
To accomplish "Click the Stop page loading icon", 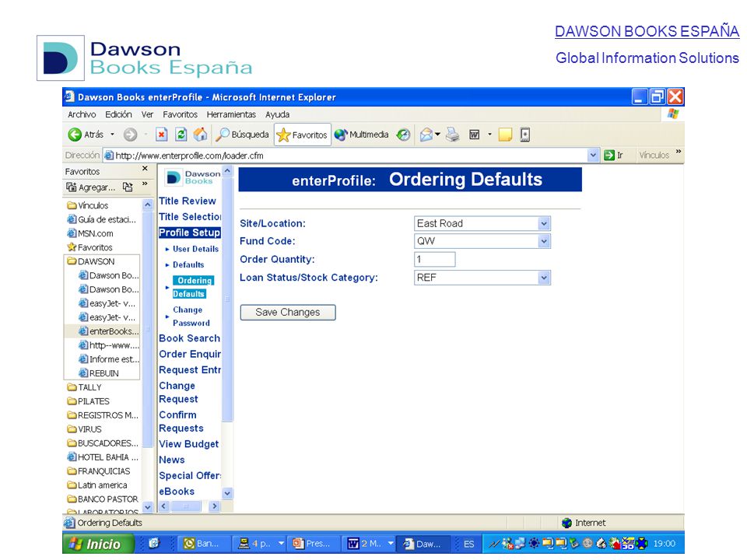I will 162,135.
